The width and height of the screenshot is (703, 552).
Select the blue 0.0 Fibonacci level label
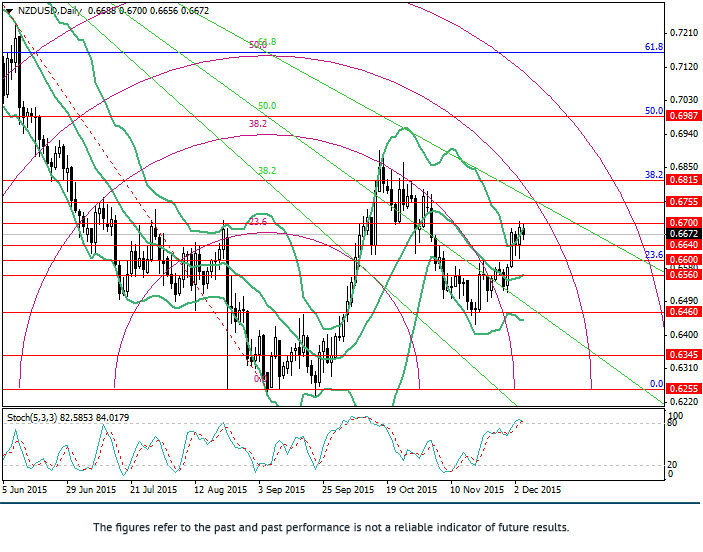point(656,384)
